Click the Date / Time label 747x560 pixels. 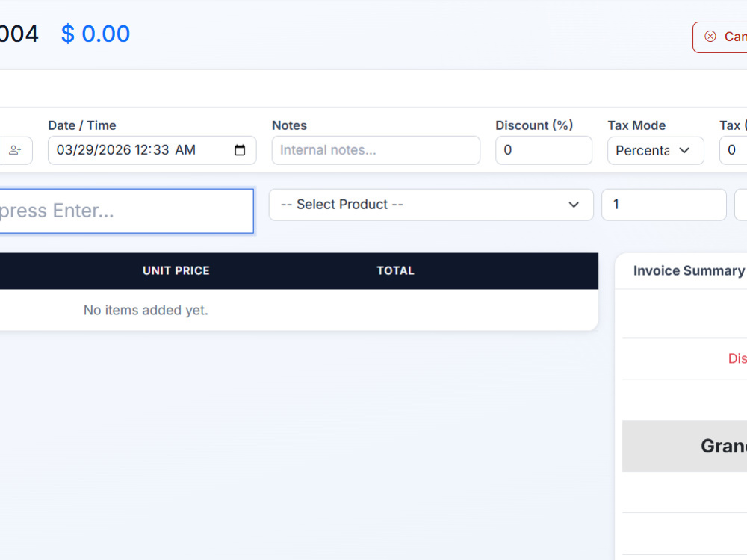(82, 125)
